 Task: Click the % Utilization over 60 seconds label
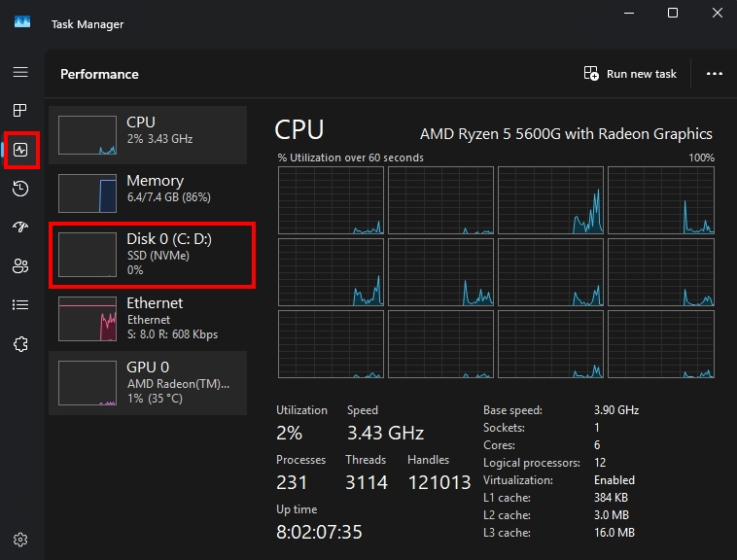click(351, 157)
